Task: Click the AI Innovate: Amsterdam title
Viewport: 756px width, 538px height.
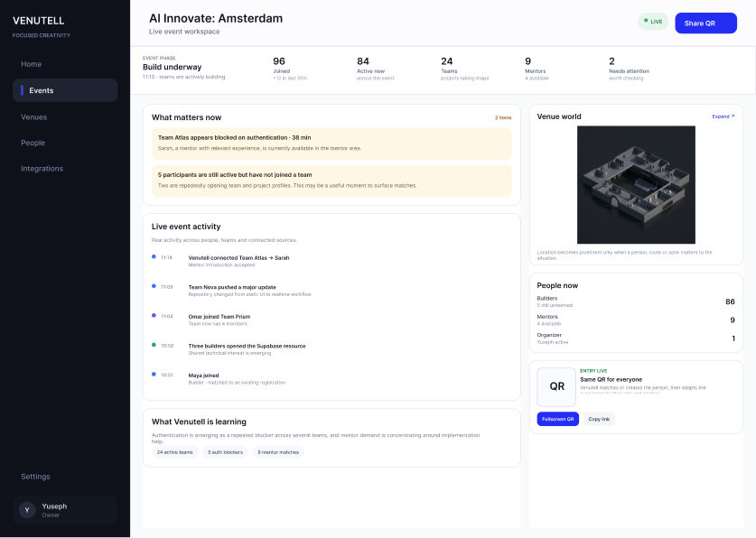Action: [x=216, y=18]
